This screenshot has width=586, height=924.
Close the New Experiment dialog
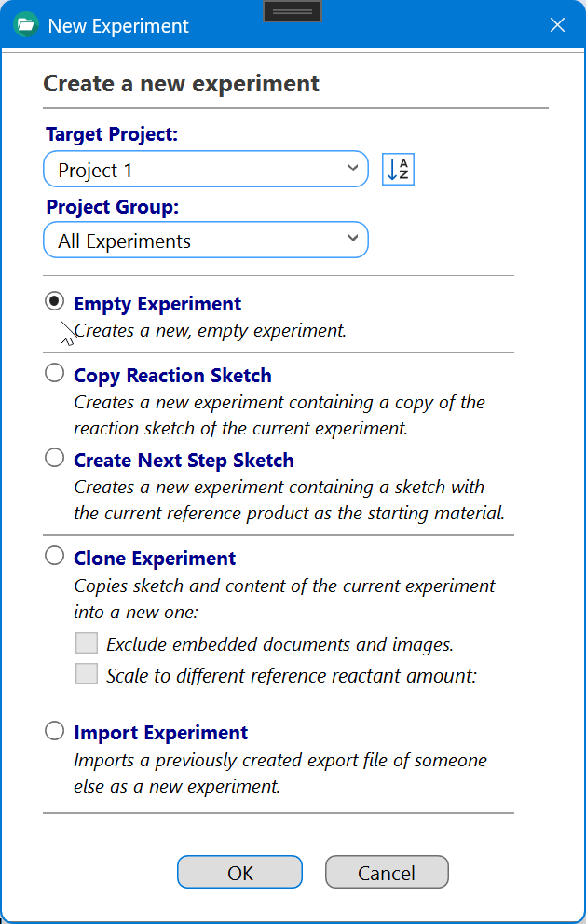pyautogui.click(x=557, y=25)
